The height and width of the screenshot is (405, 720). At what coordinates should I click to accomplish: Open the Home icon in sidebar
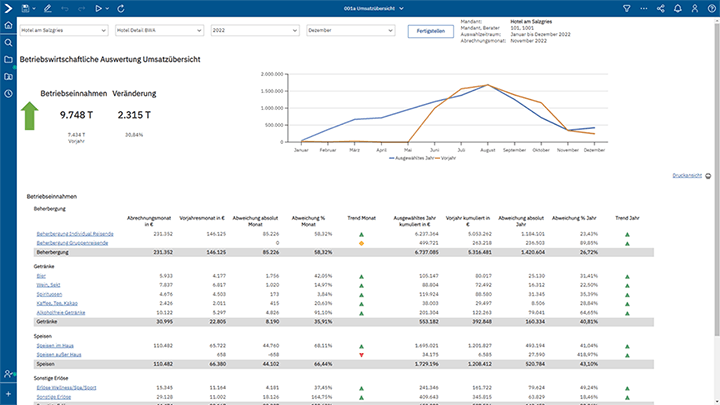[x=8, y=26]
